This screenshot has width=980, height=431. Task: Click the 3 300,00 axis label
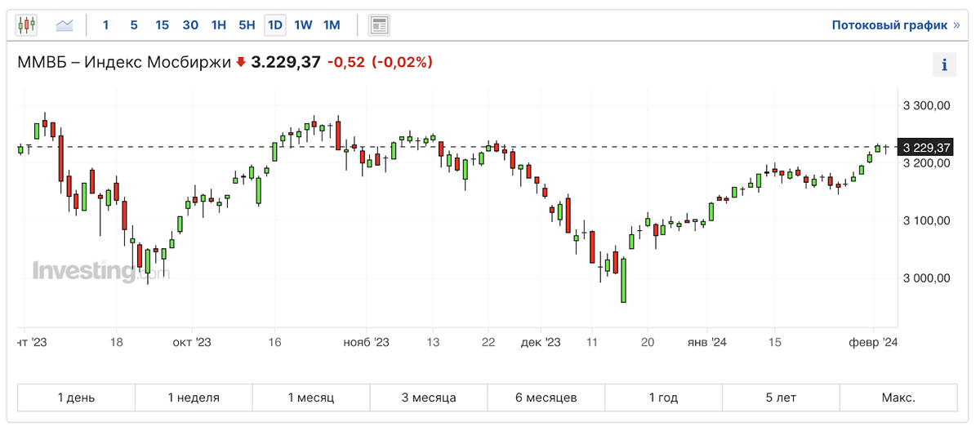click(x=927, y=105)
